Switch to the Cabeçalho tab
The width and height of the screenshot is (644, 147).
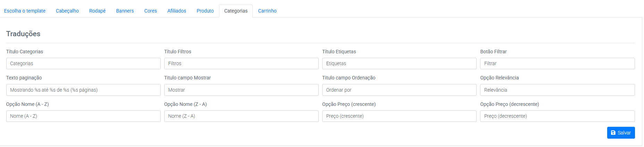coord(67,11)
